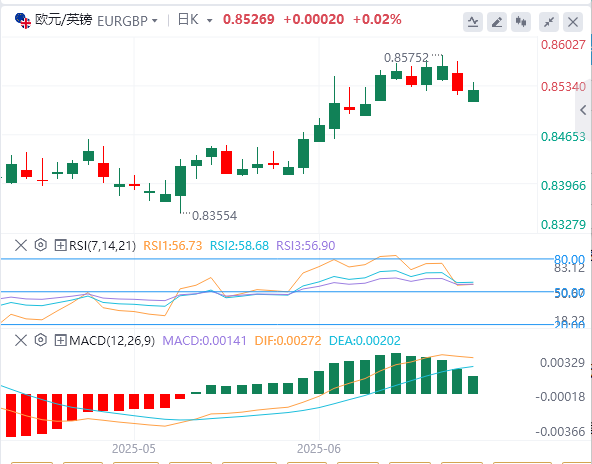Click the MACD(12,26,9) indicator label
The image size is (592, 464).
pyautogui.click(x=112, y=341)
